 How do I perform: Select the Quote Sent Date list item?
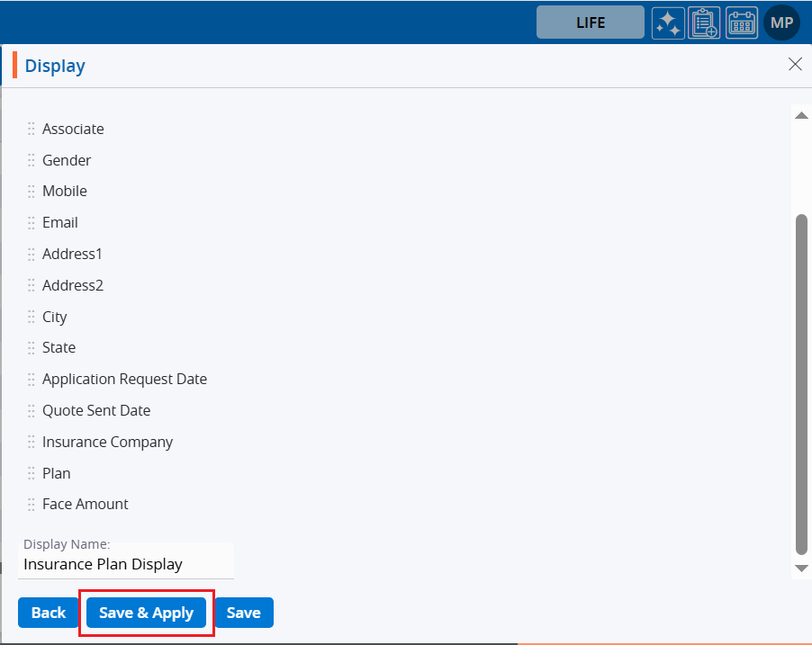click(x=96, y=410)
